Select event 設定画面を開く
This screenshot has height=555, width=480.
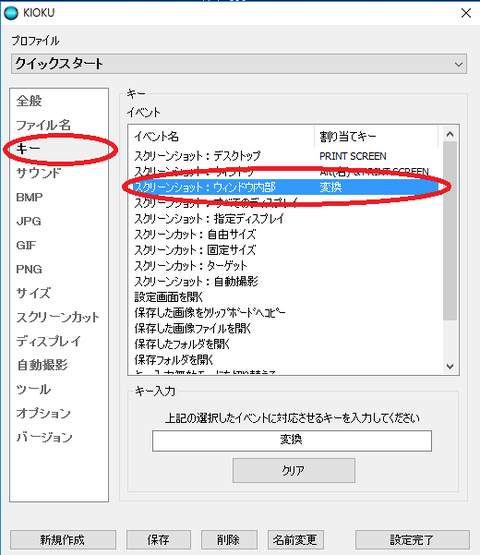(x=168, y=297)
